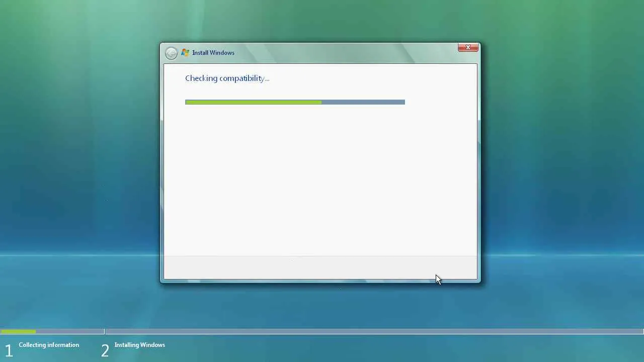This screenshot has height=362, width=644.
Task: Click the step number 2 indicator
Action: click(x=105, y=350)
